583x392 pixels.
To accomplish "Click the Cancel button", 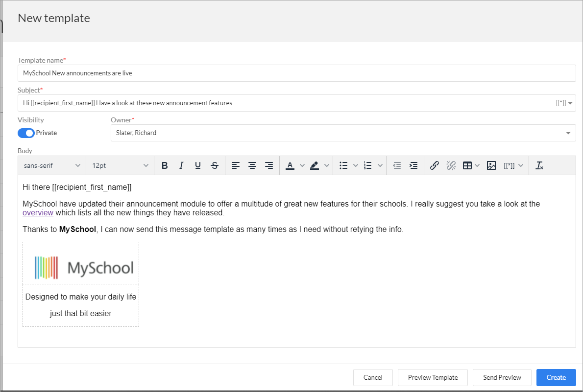I will coord(373,377).
